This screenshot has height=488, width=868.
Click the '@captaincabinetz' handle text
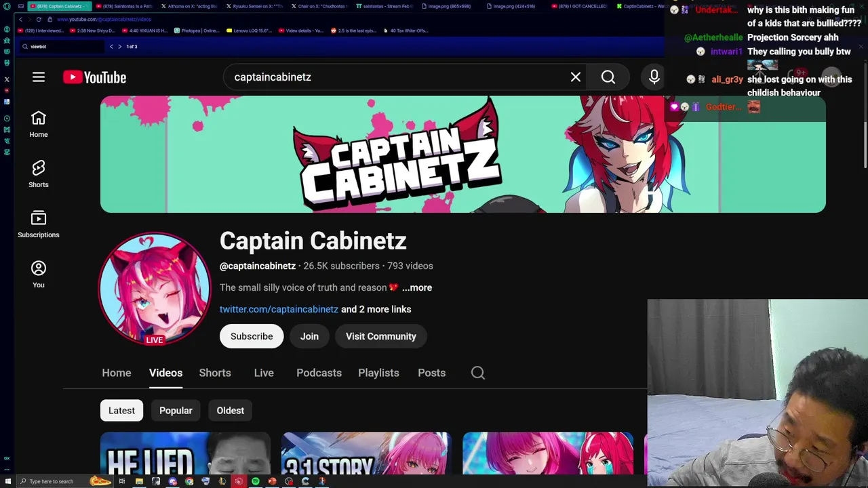(258, 266)
